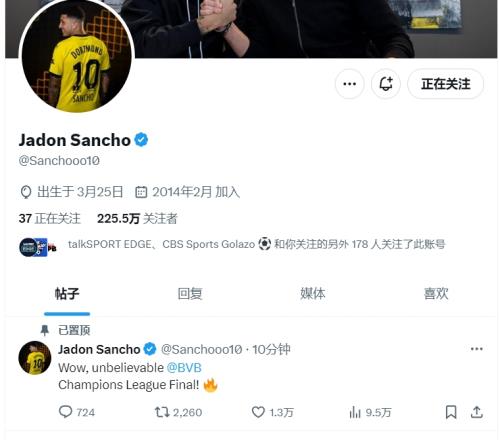This screenshot has height=440, width=500.
Task: Switch to the 媒体 media tab
Action: click(313, 294)
